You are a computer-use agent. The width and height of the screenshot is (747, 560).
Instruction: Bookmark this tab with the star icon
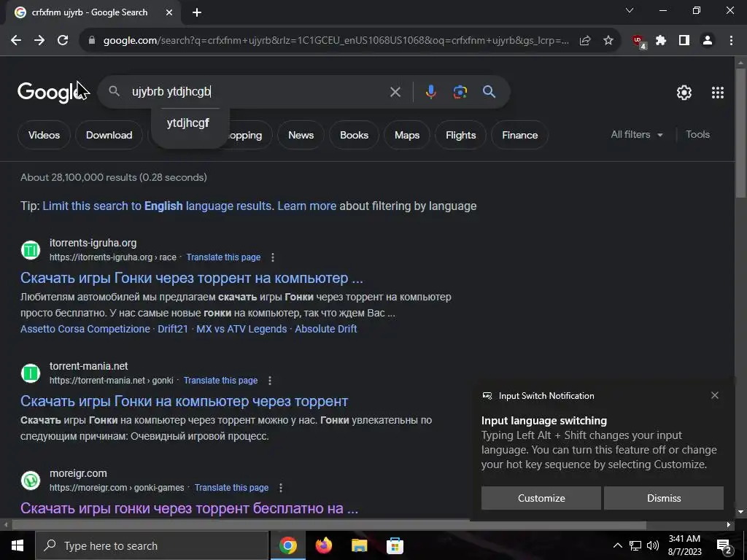pyautogui.click(x=608, y=41)
